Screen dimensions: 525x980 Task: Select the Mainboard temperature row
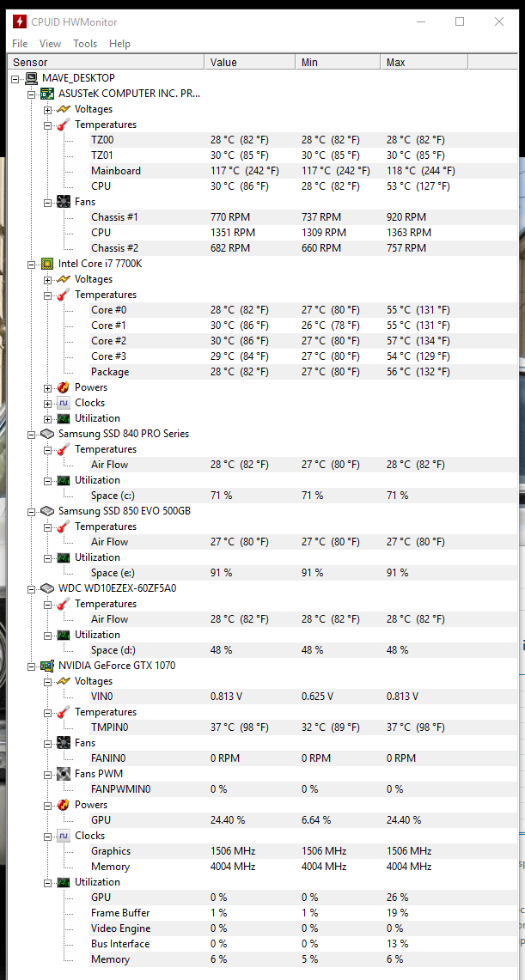point(116,171)
